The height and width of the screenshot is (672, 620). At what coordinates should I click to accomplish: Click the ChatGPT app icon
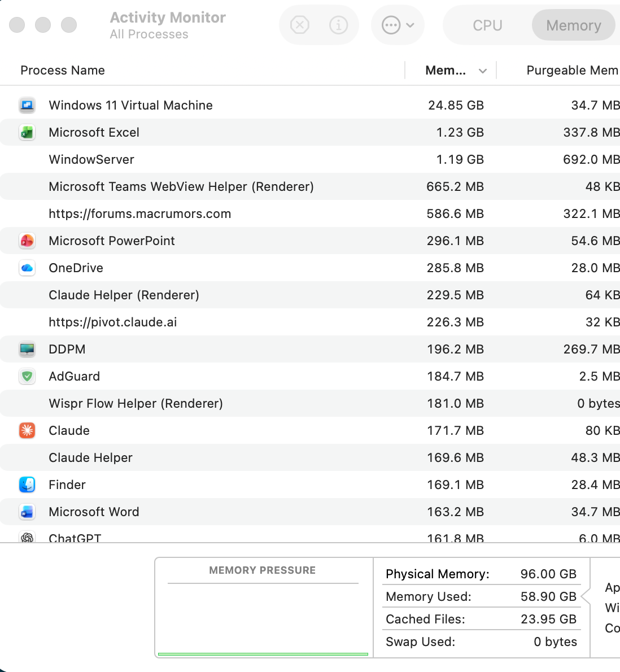click(x=27, y=537)
